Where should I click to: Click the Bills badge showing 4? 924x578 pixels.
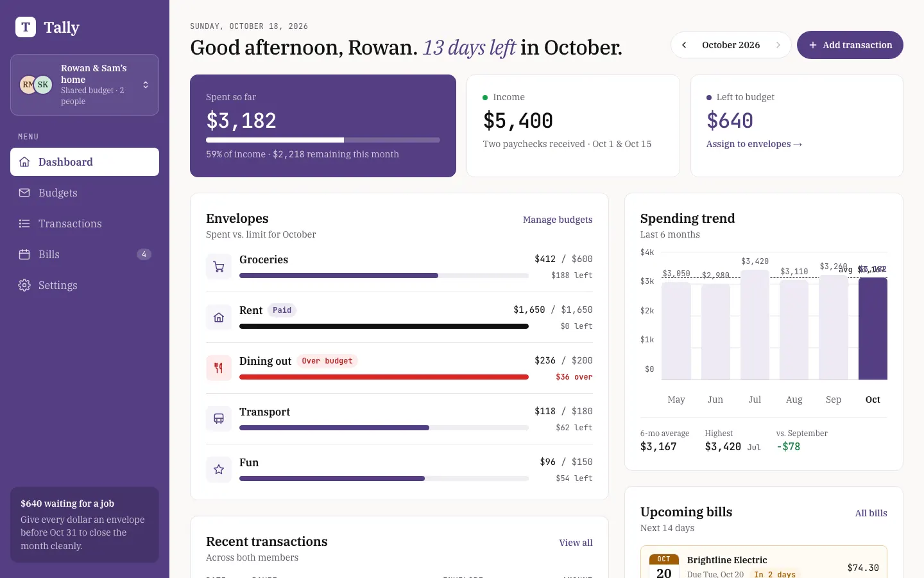point(144,254)
